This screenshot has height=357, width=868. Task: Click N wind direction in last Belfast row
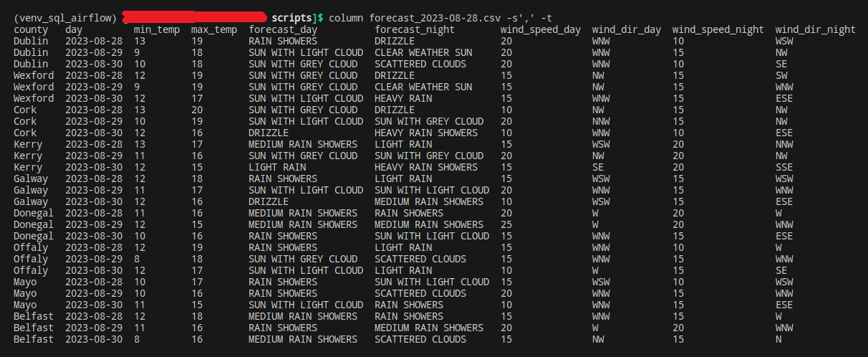pyautogui.click(x=778, y=339)
